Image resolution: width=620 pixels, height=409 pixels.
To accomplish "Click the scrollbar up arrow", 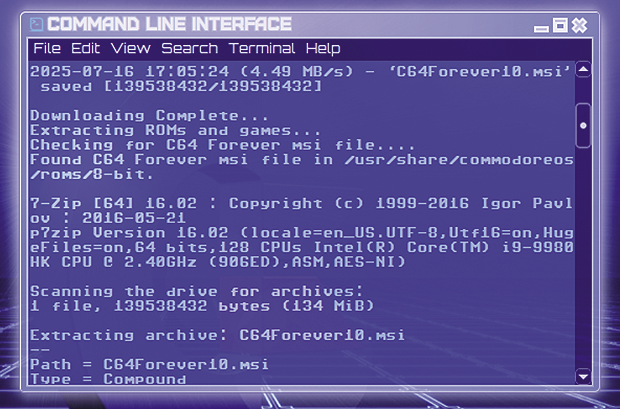I will click(x=583, y=70).
